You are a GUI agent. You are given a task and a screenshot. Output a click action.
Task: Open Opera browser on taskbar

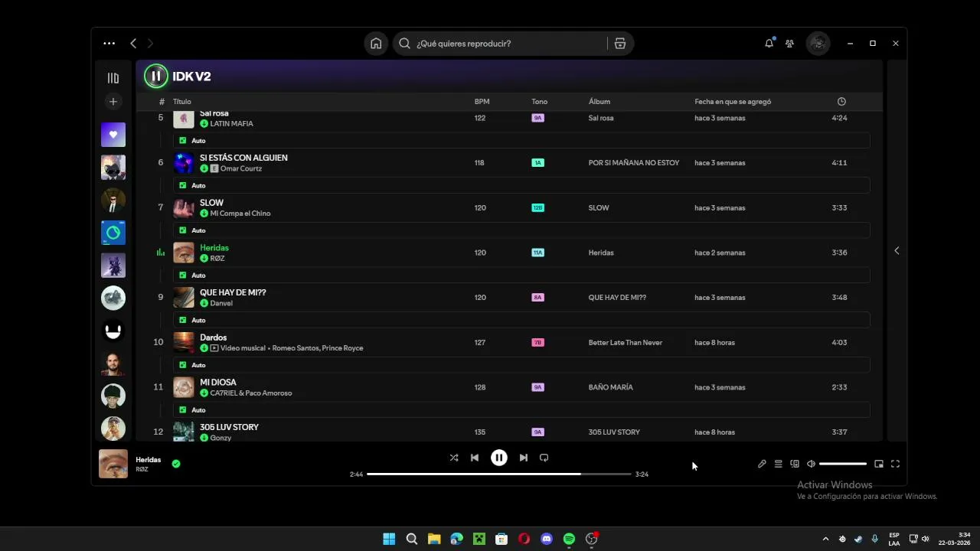(524, 539)
